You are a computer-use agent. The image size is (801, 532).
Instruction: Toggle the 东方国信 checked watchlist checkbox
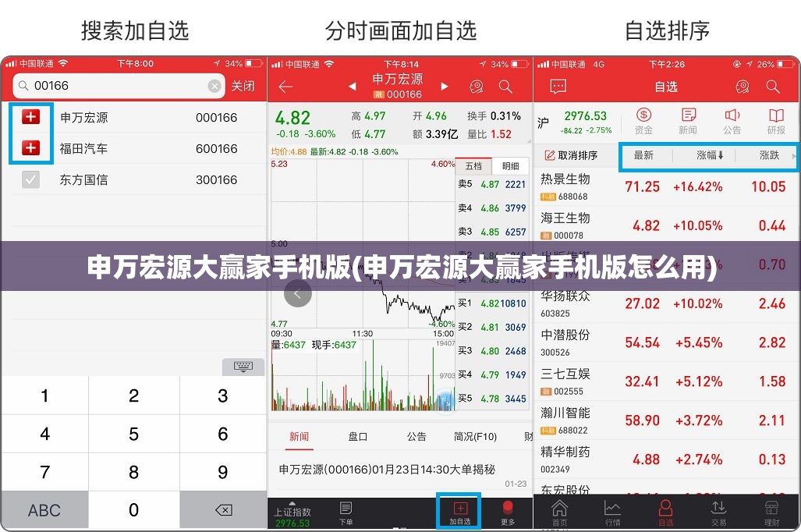point(30,179)
